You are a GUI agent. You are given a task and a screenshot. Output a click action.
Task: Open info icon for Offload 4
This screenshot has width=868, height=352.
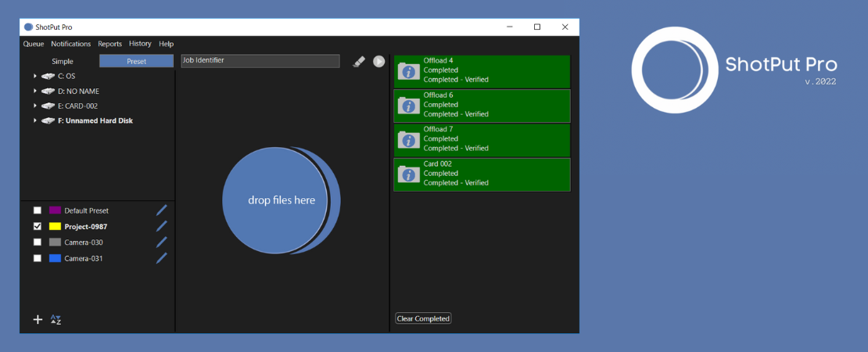[x=408, y=71]
